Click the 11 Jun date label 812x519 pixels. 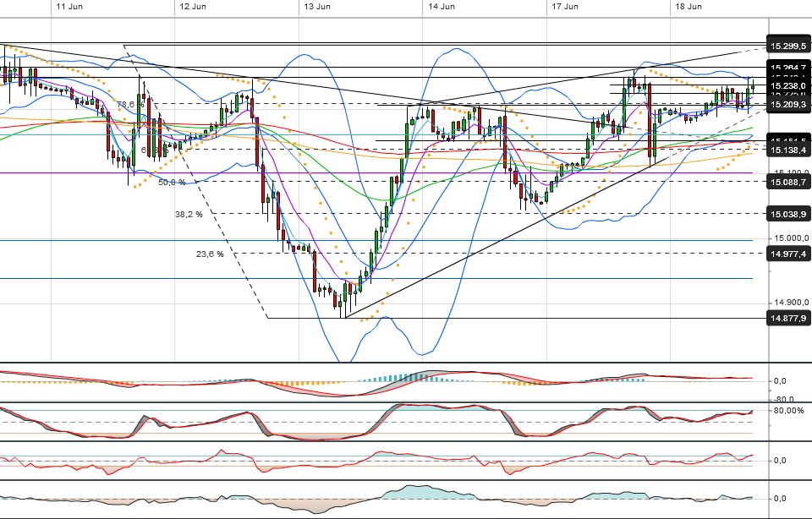(69, 7)
